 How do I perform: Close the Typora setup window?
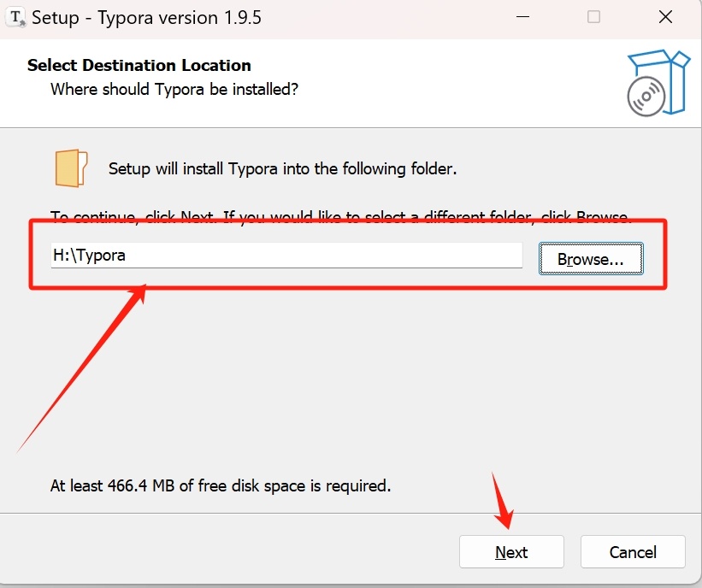pos(665,16)
